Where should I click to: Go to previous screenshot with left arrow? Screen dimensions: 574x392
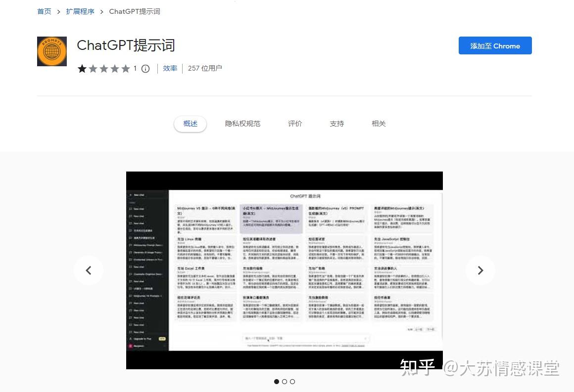point(88,270)
